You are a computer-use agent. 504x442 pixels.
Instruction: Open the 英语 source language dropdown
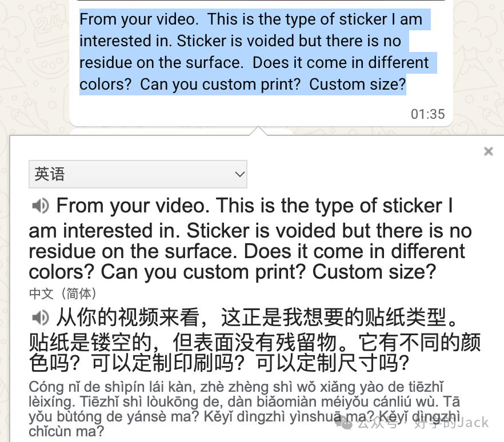point(138,174)
